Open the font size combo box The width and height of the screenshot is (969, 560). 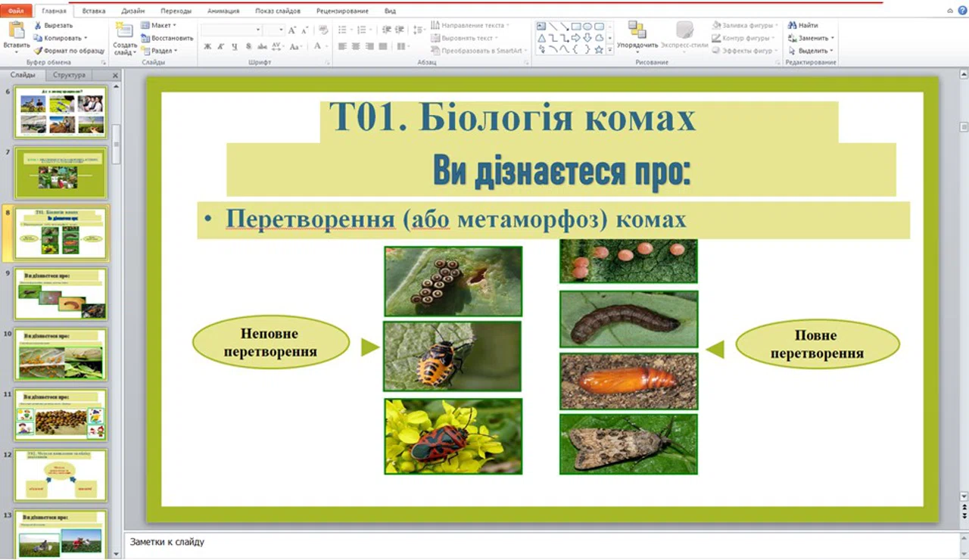[275, 30]
